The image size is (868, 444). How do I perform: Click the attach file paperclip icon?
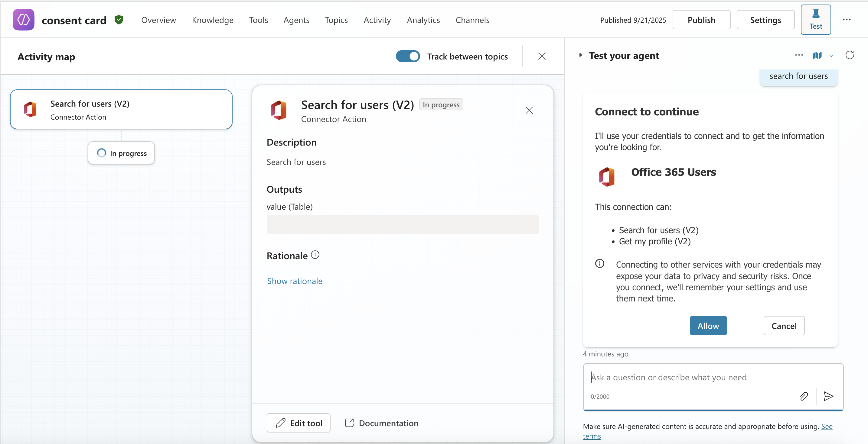click(x=804, y=396)
